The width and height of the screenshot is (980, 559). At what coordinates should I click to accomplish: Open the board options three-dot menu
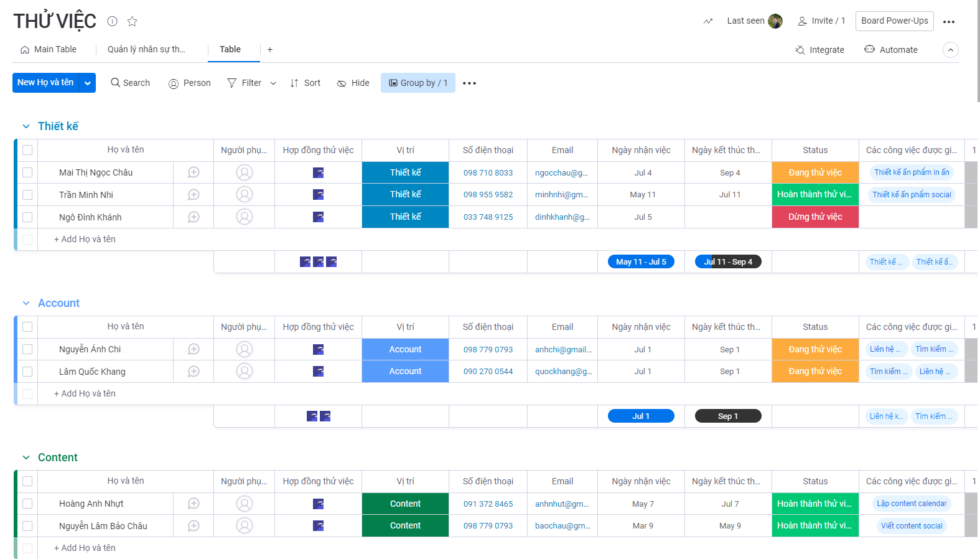[x=948, y=22]
